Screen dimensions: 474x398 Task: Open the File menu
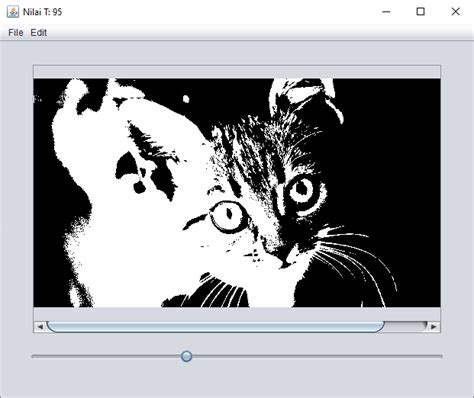[16, 33]
